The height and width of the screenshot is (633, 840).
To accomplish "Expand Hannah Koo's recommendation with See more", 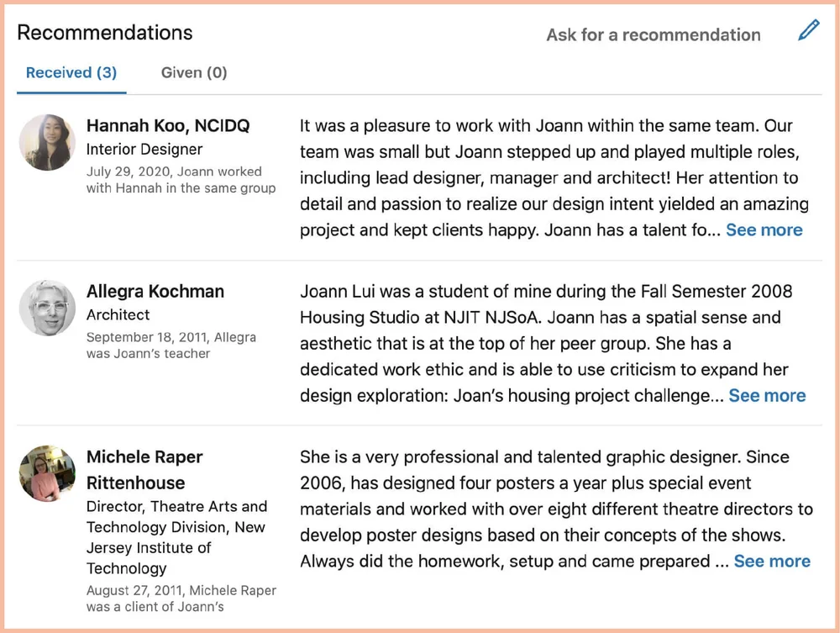I will [764, 230].
